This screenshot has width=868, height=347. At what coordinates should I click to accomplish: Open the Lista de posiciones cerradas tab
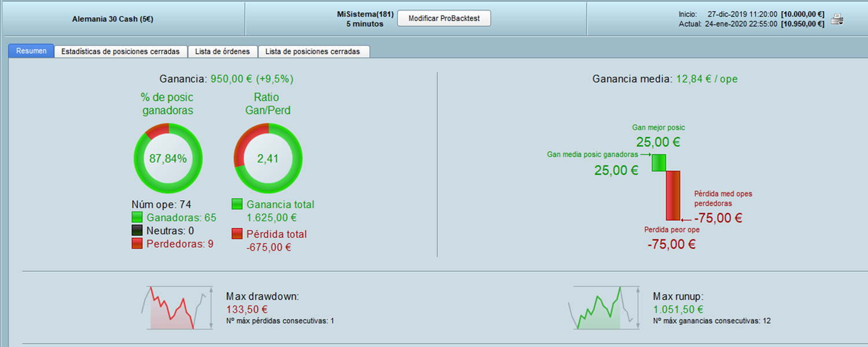pos(314,51)
